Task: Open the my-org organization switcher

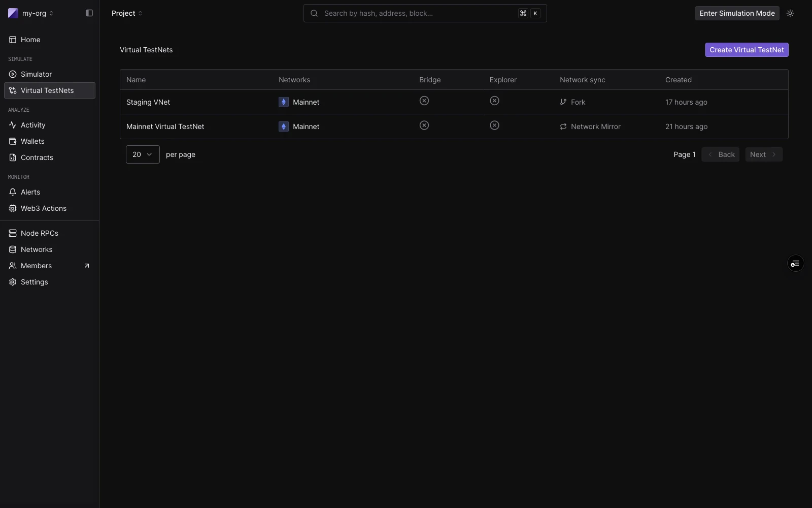Action: click(x=31, y=13)
